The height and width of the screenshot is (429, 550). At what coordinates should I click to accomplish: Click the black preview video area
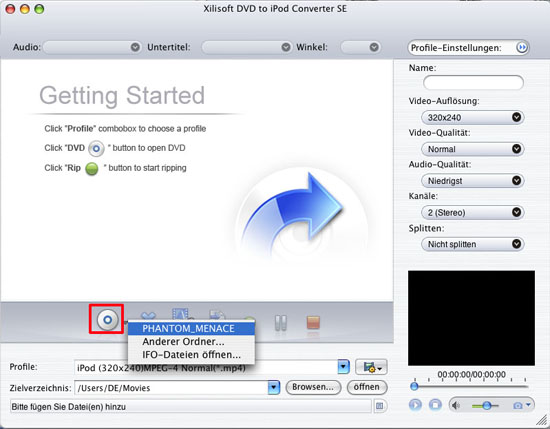click(471, 318)
